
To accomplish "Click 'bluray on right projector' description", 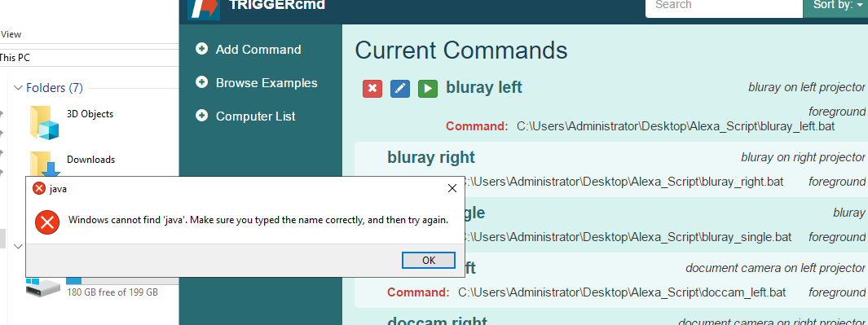I will (x=804, y=157).
